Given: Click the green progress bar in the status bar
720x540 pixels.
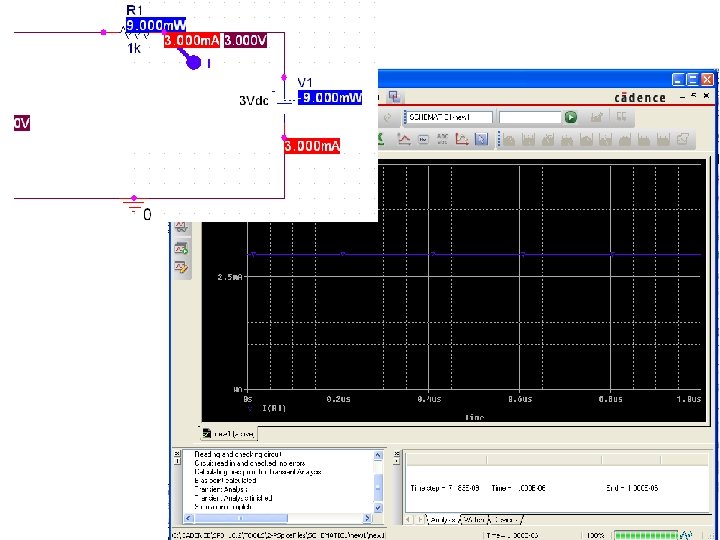Looking at the screenshot, I should click(x=646, y=535).
